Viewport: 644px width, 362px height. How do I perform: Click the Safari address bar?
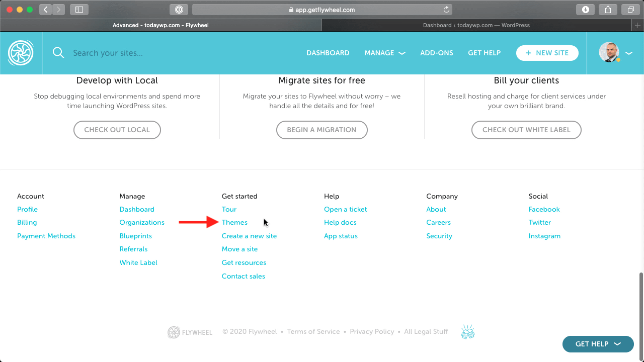pyautogui.click(x=322, y=9)
